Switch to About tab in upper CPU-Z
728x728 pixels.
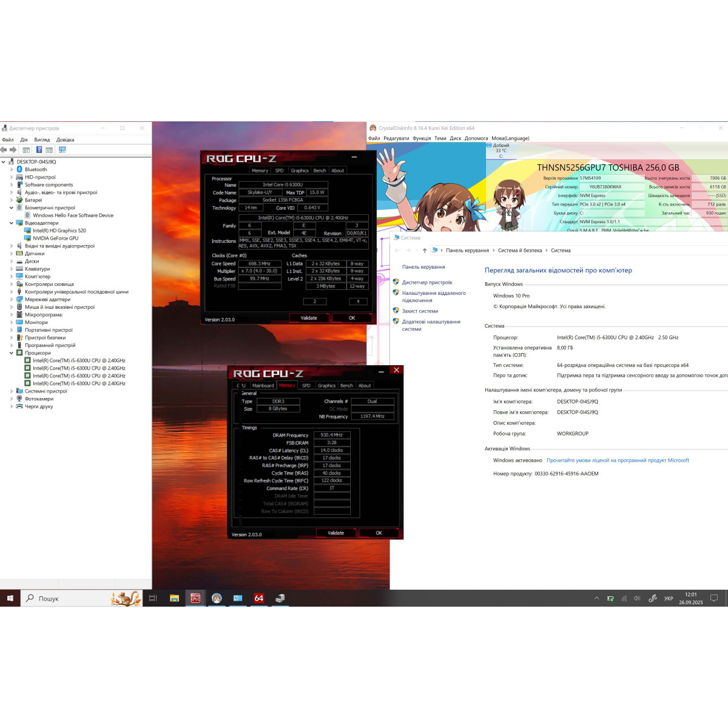(x=337, y=170)
